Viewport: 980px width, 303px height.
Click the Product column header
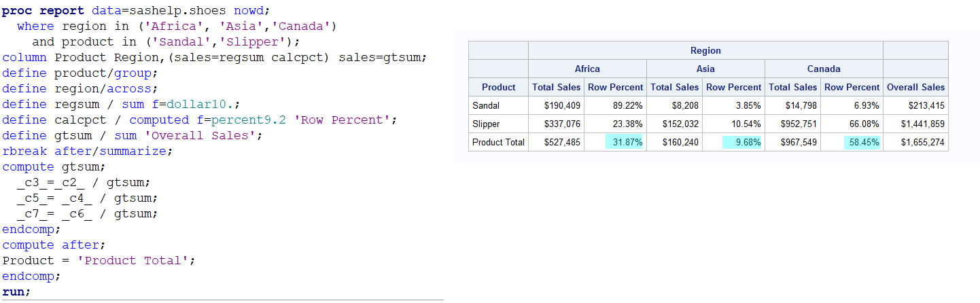pos(498,87)
